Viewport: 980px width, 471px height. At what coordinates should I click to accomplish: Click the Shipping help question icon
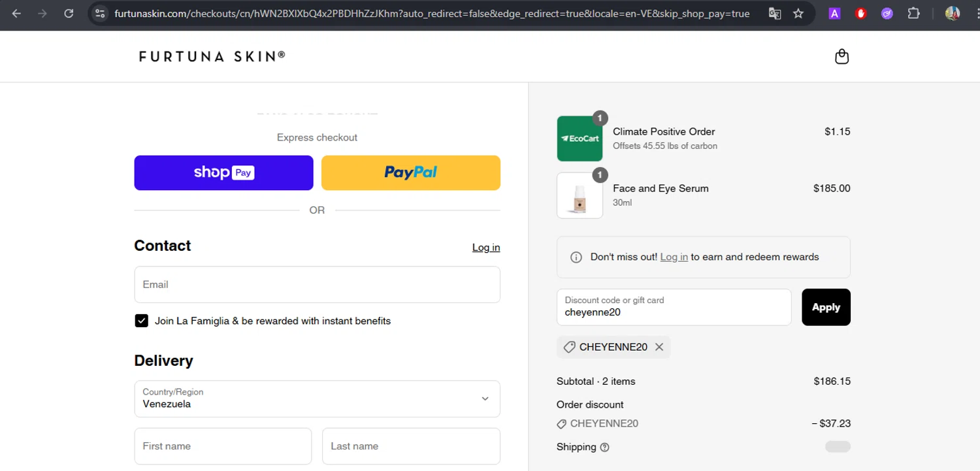pyautogui.click(x=604, y=447)
